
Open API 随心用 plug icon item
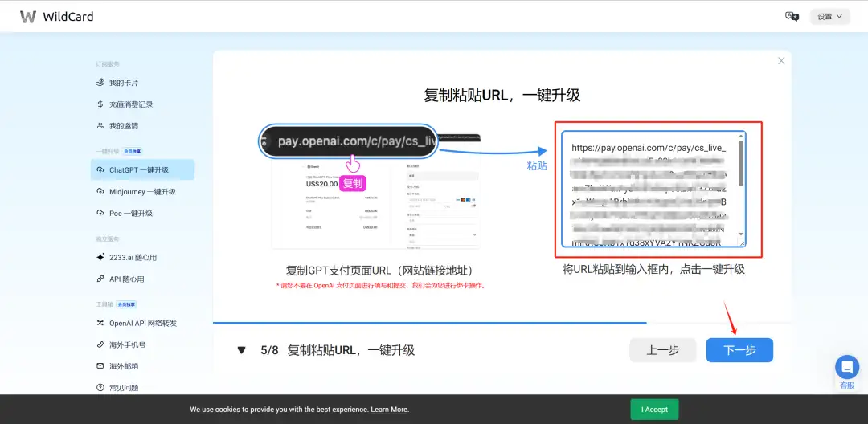point(100,279)
